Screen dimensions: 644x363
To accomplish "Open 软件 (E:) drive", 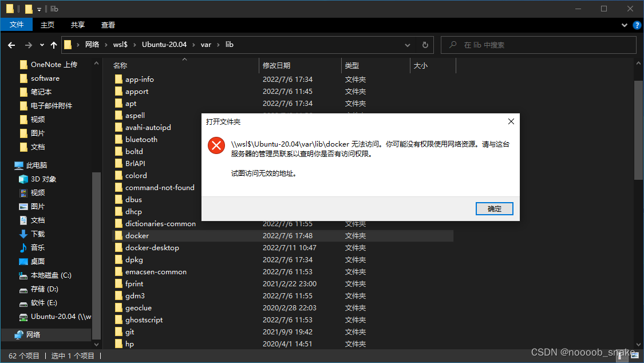I will [44, 303].
